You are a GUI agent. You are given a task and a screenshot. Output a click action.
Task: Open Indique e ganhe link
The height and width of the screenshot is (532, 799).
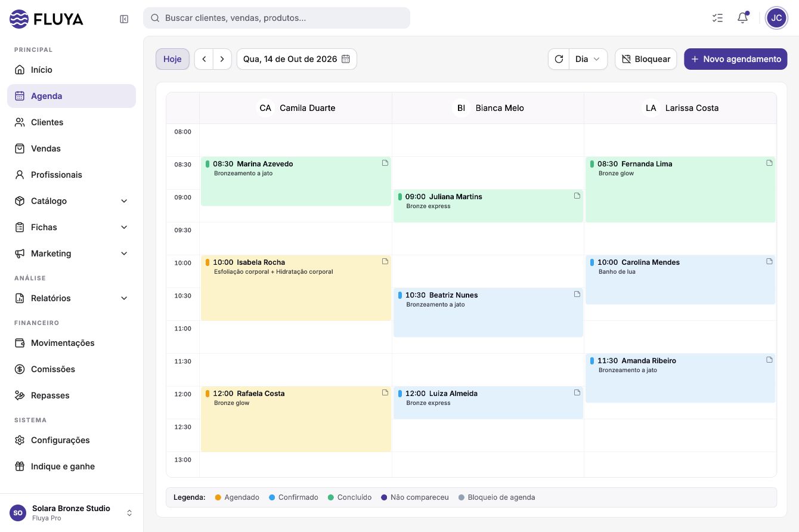[72, 466]
